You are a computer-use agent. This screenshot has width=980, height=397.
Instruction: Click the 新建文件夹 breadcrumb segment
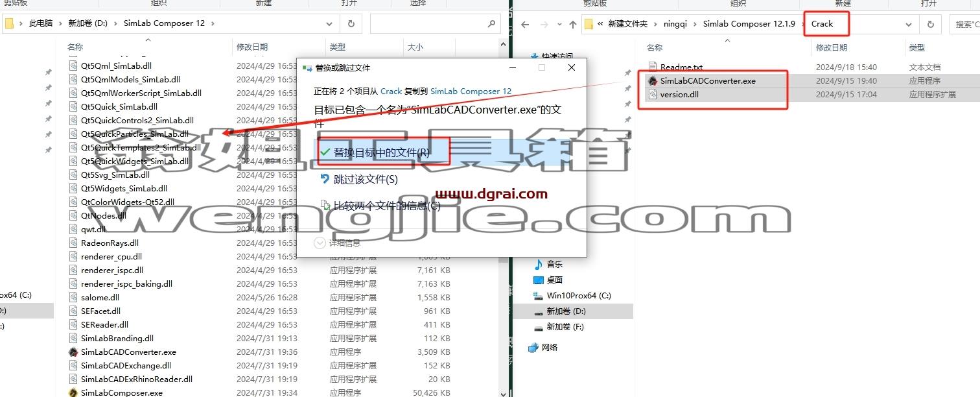click(627, 24)
